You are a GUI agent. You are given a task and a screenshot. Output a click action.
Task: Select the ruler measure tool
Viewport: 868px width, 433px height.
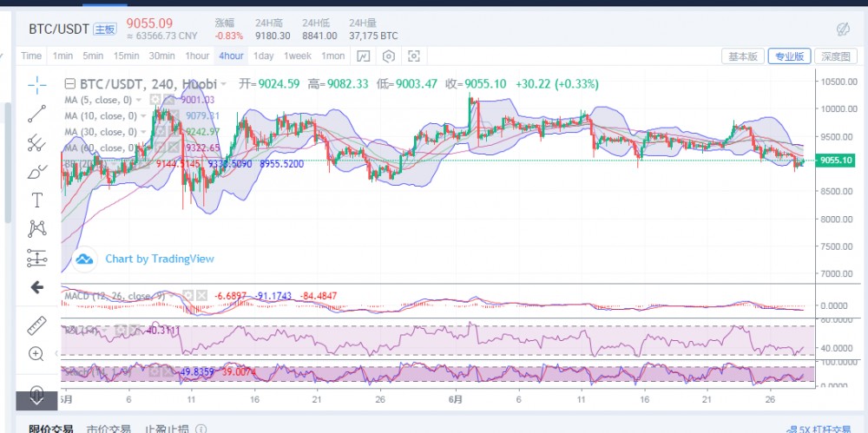tap(37, 325)
